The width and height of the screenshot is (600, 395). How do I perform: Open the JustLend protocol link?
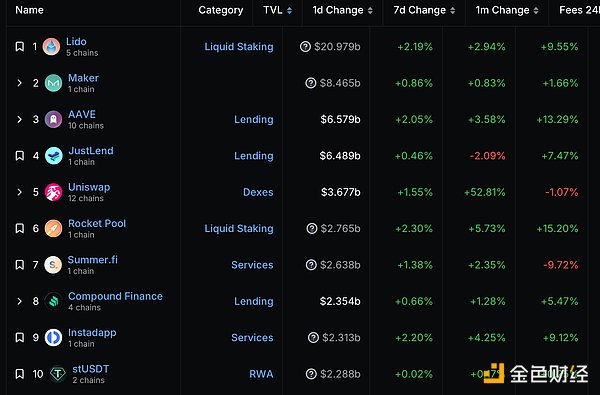tap(91, 150)
